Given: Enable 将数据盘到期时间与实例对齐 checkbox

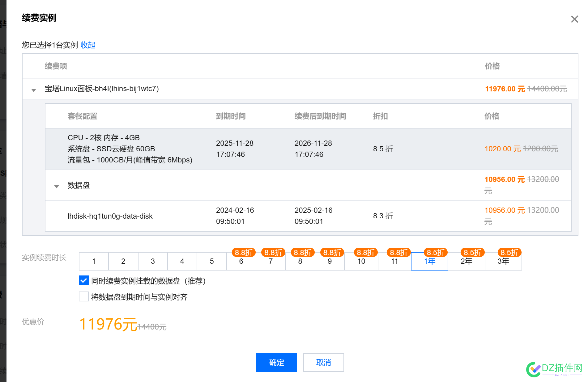Looking at the screenshot, I should click(x=84, y=296).
